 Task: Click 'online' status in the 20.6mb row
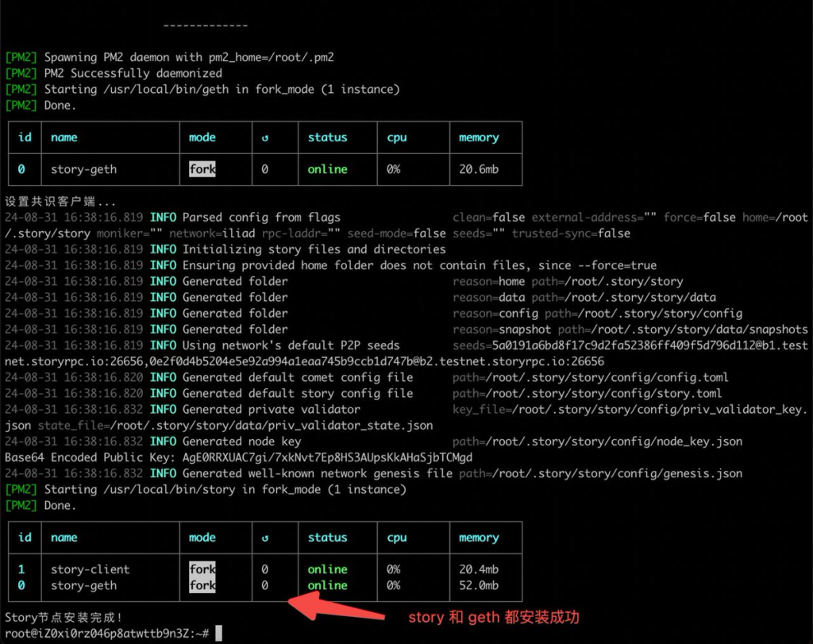[x=328, y=169]
